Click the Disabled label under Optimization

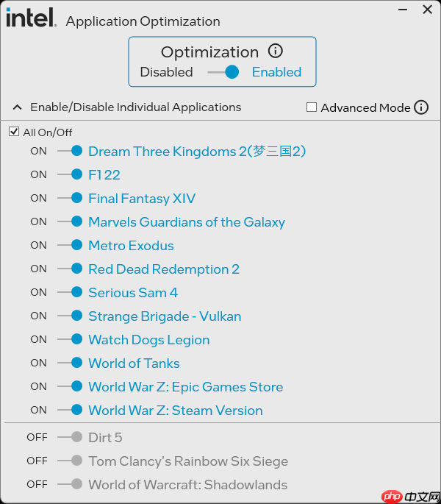[x=166, y=72]
